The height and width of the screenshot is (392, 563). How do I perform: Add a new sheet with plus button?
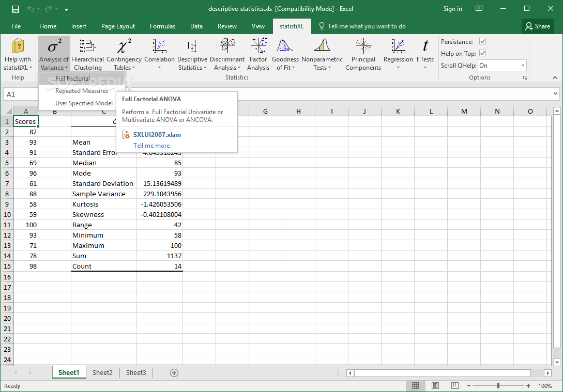pyautogui.click(x=174, y=373)
